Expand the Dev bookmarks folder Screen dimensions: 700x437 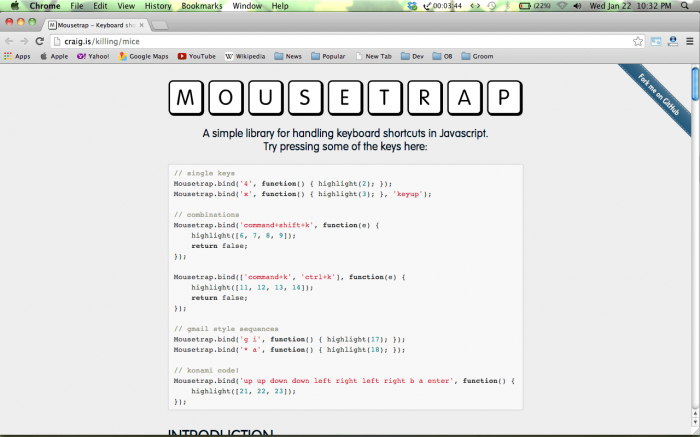pos(412,56)
